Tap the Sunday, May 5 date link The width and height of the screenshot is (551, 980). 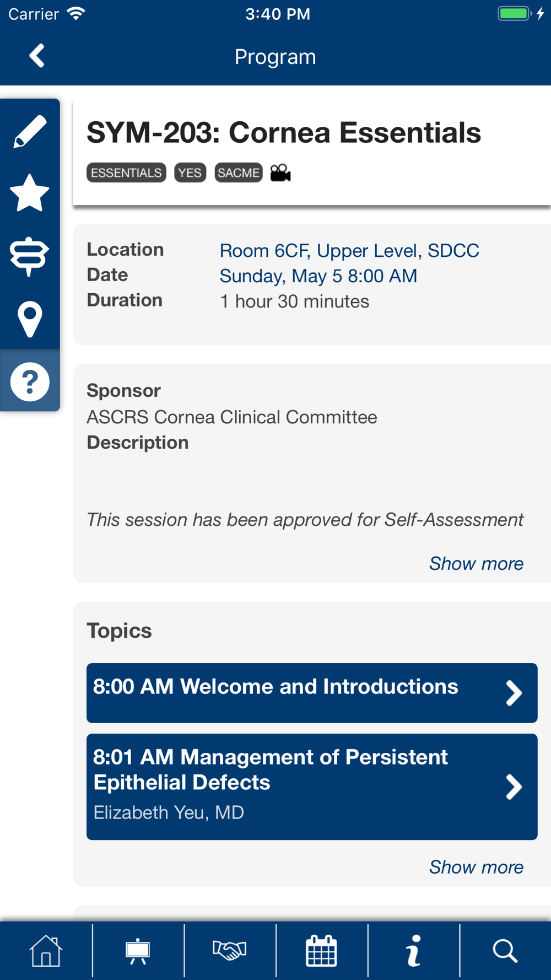(318, 276)
